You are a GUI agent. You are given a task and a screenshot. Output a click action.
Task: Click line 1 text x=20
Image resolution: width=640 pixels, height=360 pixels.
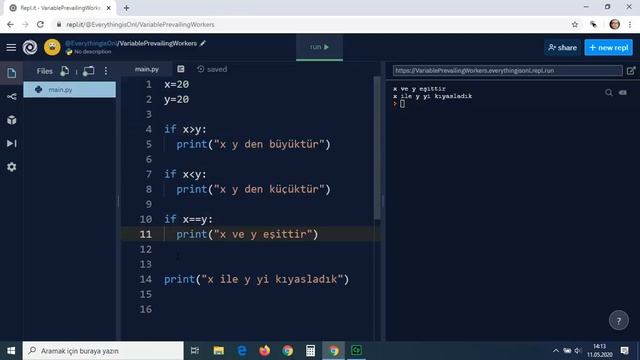click(176, 84)
